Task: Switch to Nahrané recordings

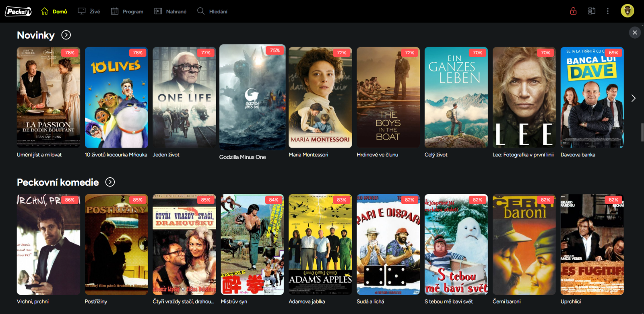Action: click(x=170, y=11)
